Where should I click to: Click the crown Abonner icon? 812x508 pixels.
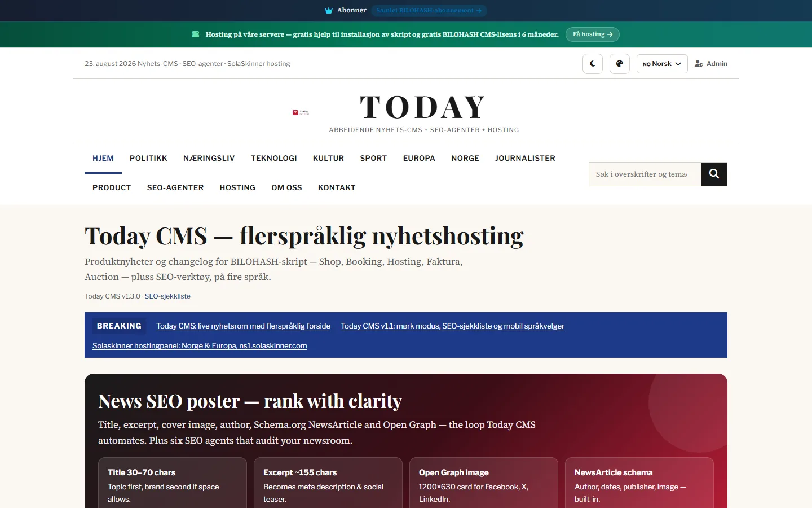tap(329, 10)
